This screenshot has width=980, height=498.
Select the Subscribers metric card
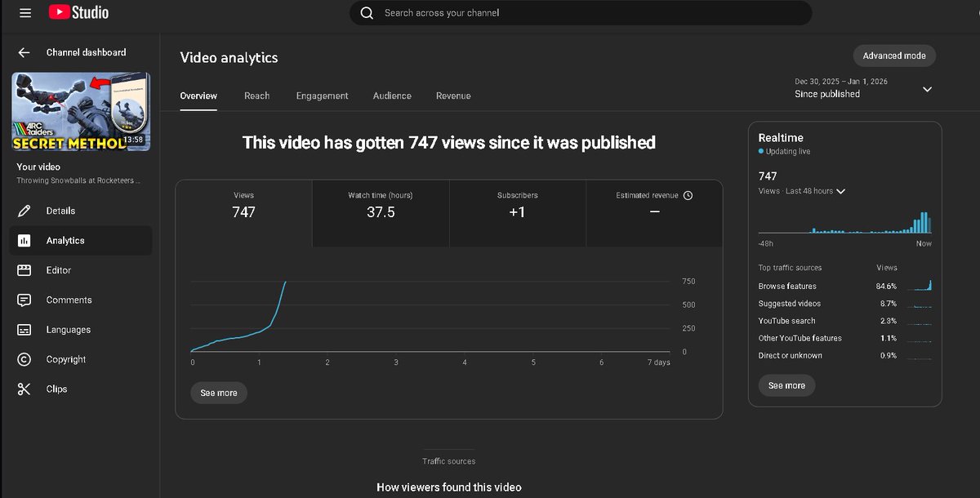pos(517,213)
